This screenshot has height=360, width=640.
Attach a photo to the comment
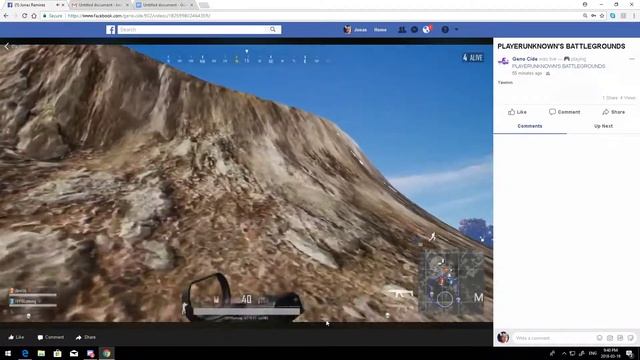pyautogui.click(x=610, y=338)
